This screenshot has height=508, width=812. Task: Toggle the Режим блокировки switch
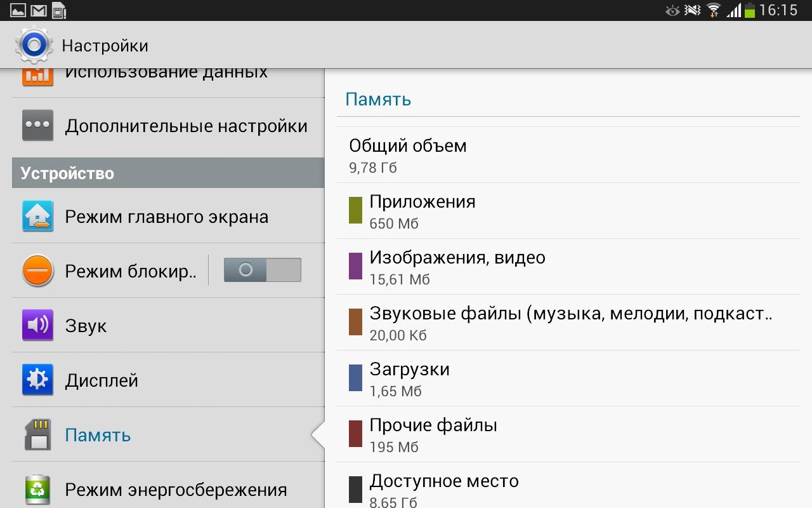pyautogui.click(x=262, y=271)
